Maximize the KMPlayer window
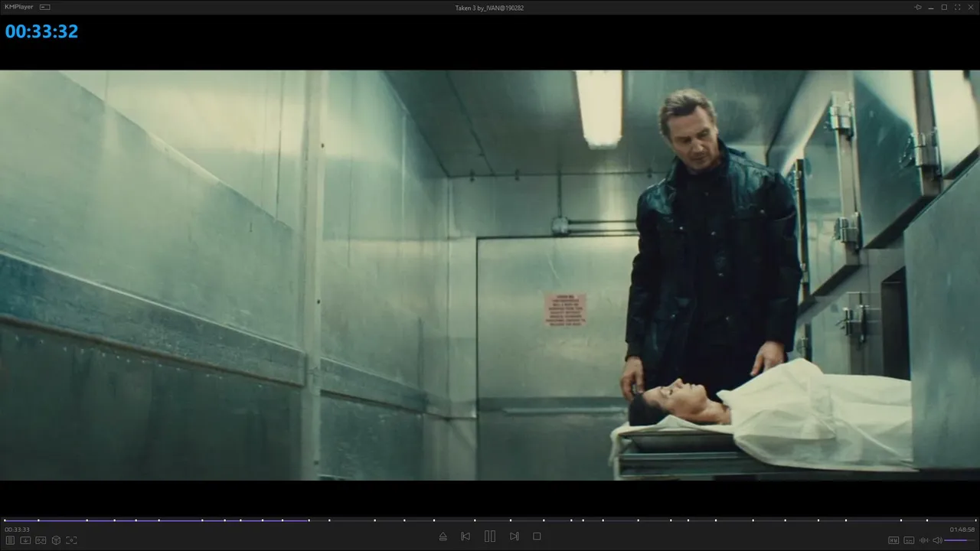Image resolution: width=980 pixels, height=551 pixels. (x=944, y=7)
